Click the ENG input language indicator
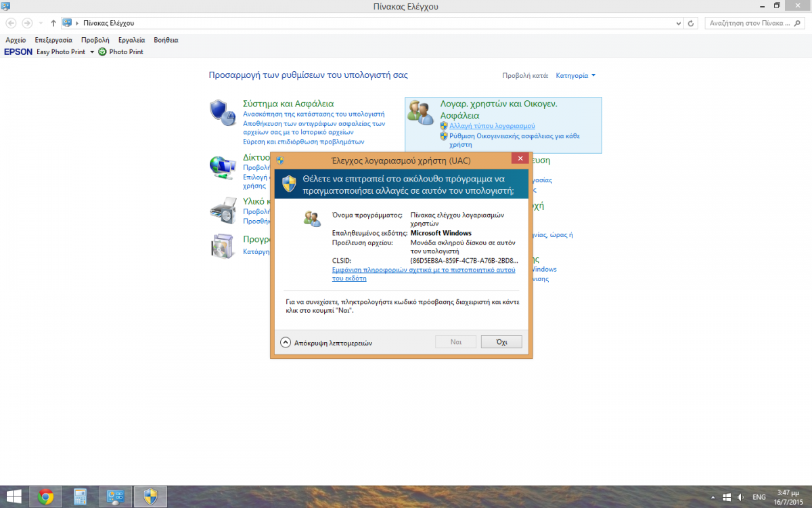812x508 pixels. point(759,497)
